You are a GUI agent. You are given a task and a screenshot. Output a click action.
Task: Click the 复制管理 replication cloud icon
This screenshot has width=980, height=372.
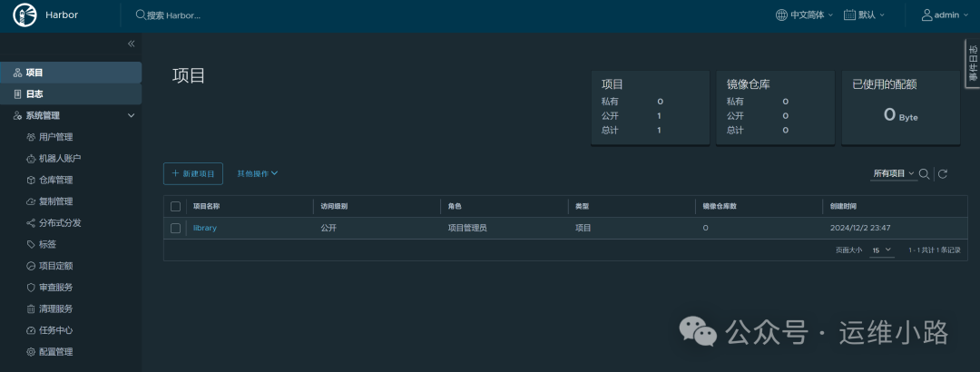pyautogui.click(x=31, y=201)
